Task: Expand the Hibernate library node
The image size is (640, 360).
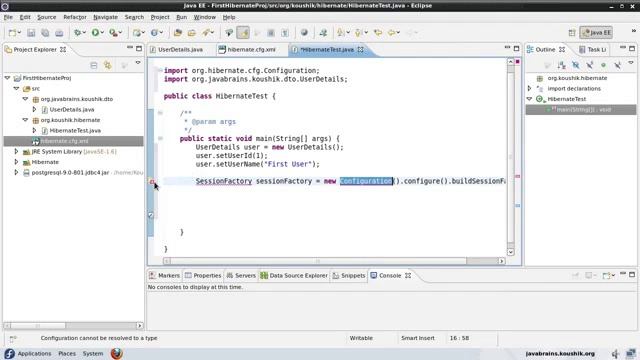Action: (16, 162)
